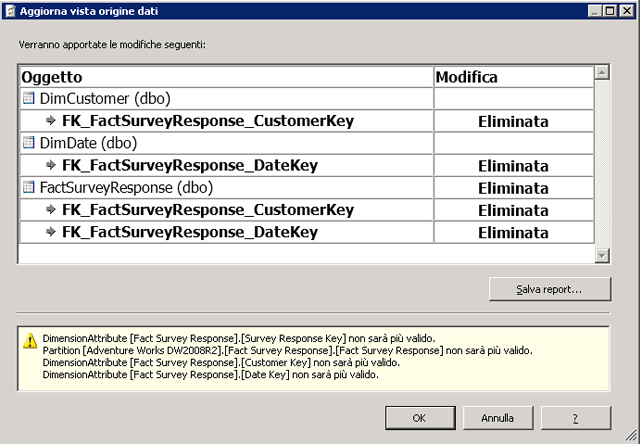640x444 pixels.
Task: Click the arrow icon of DateKey under DimDate
Action: pyautogui.click(x=51, y=165)
